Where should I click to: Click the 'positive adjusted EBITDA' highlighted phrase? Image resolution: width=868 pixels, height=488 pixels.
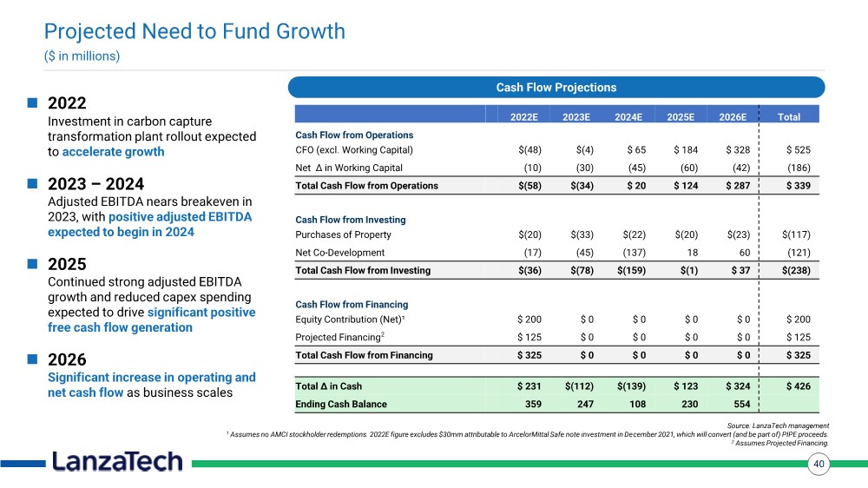pos(180,217)
